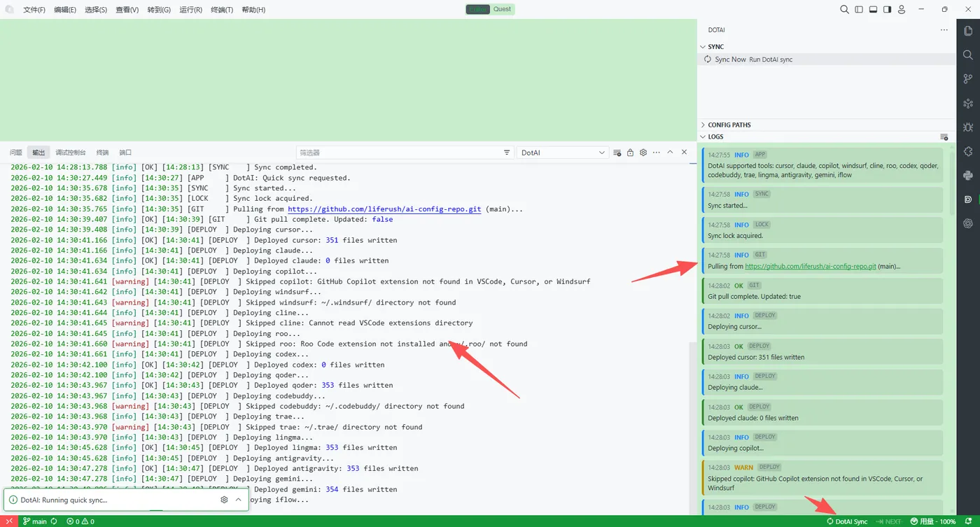Open the 终端(T) menu
The image size is (980, 527).
[222, 10]
